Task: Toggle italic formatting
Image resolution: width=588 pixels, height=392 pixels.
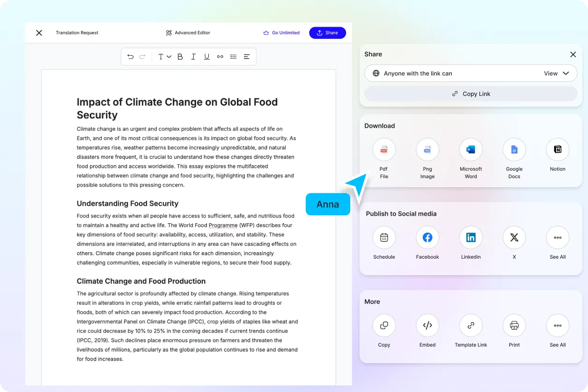Action: (x=193, y=56)
